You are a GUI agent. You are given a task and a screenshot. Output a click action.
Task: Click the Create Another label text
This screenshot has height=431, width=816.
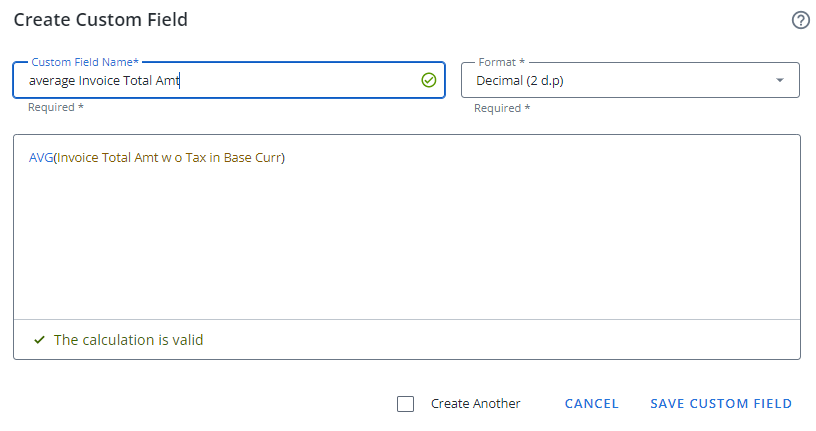(x=475, y=404)
